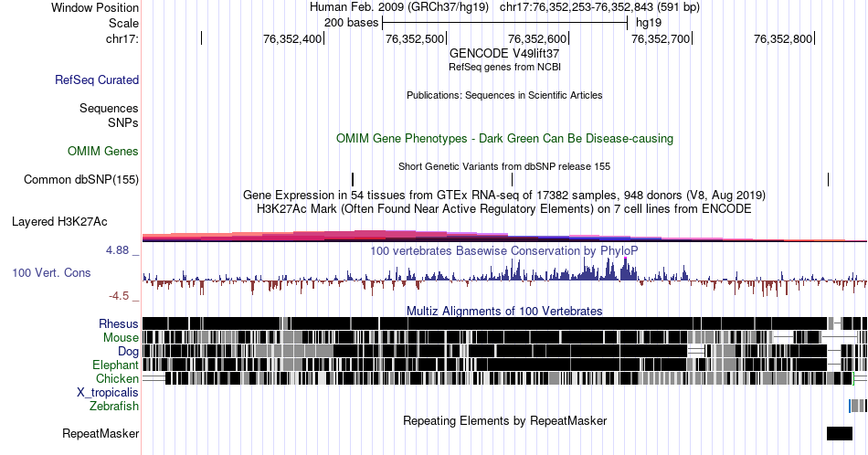Click the Rhesus alignment label

(119, 323)
